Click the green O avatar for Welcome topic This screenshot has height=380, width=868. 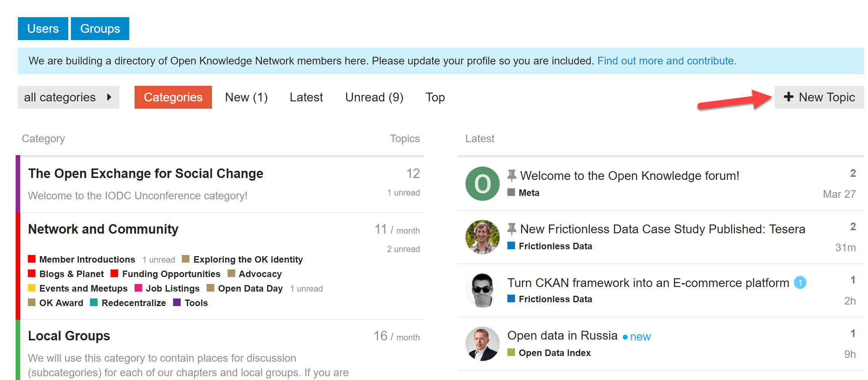pyautogui.click(x=482, y=184)
